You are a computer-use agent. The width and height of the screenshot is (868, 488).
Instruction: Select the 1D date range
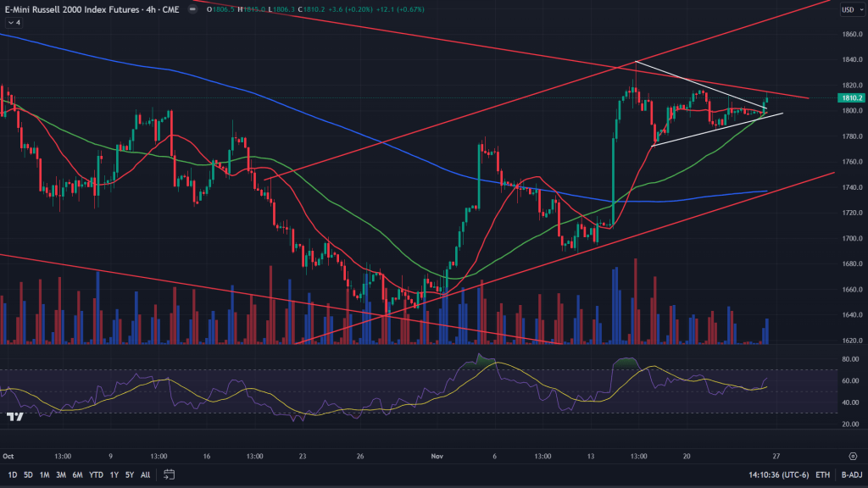[x=12, y=474]
